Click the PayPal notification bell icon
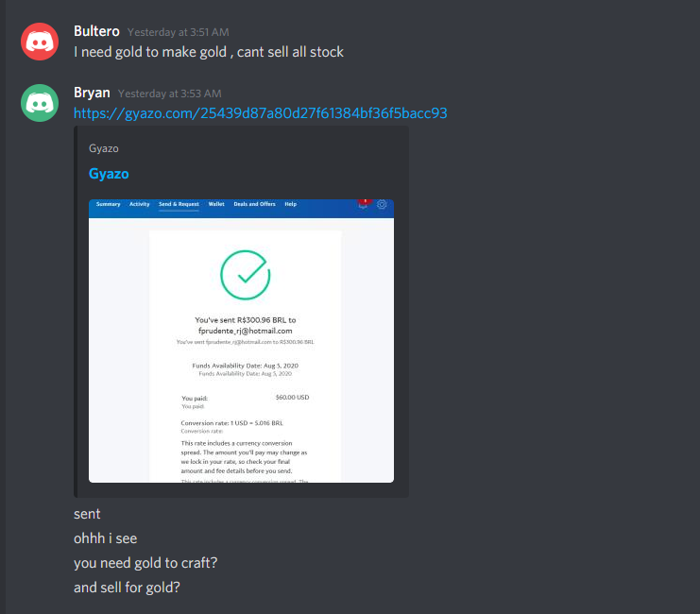The image size is (700, 614). [x=363, y=204]
